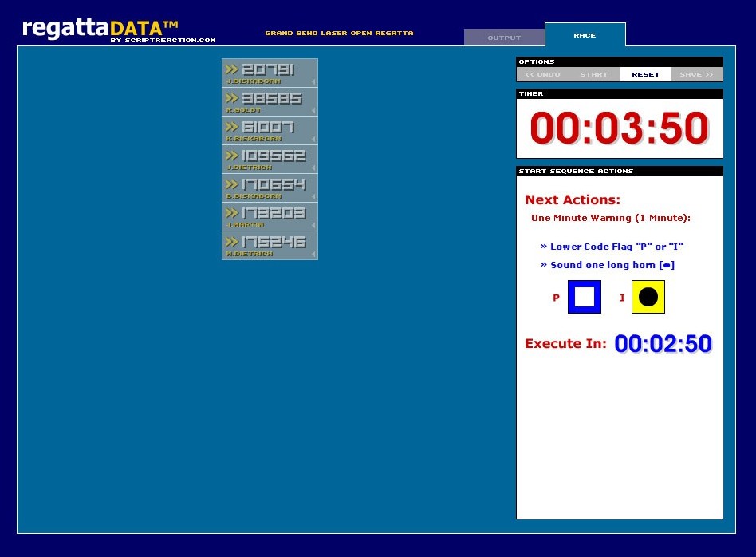Click the small arrow on J.DIETRICH row
Screen dimensions: 756x557
[x=313, y=168]
